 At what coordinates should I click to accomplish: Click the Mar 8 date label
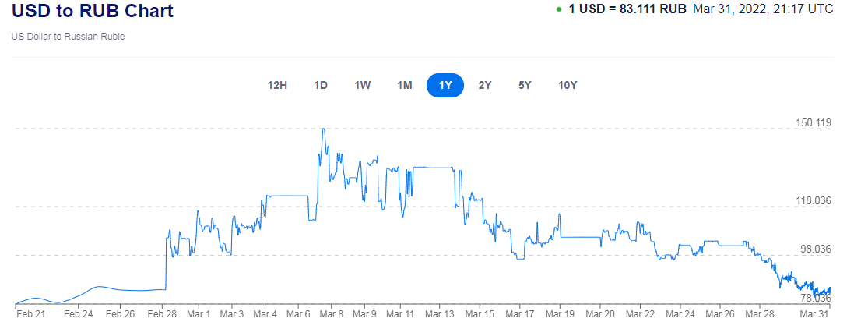tap(332, 314)
